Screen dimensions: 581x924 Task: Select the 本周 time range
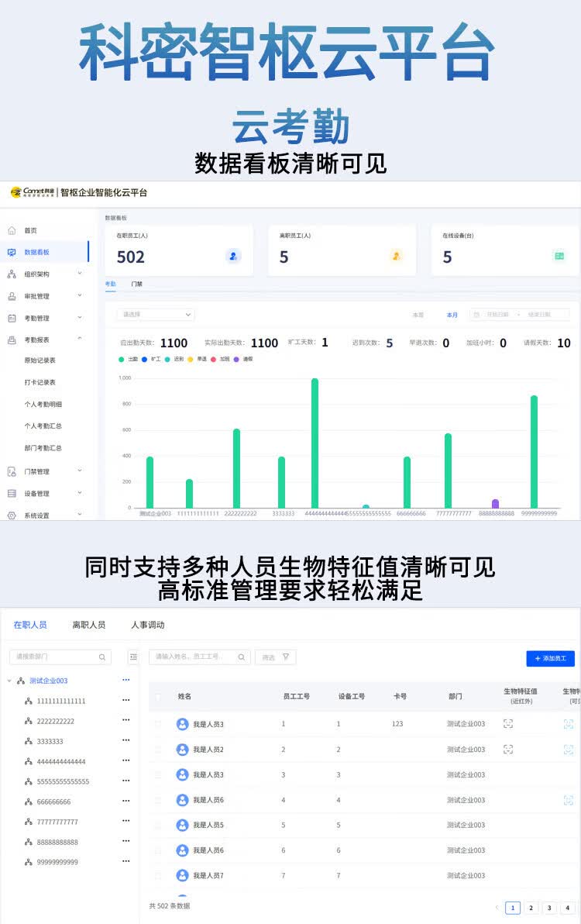pyautogui.click(x=418, y=315)
